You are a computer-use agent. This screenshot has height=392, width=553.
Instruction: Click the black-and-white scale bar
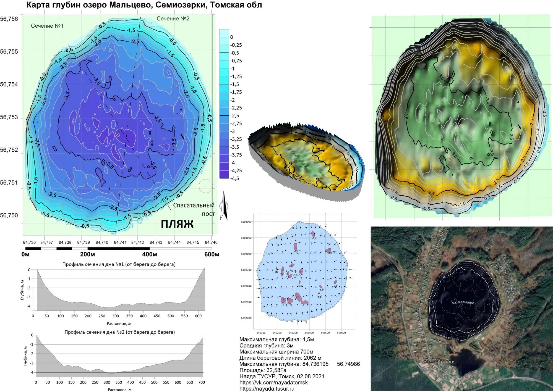(x=119, y=249)
